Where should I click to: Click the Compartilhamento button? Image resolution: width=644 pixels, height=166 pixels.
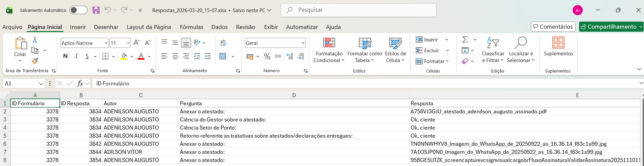[x=611, y=27]
